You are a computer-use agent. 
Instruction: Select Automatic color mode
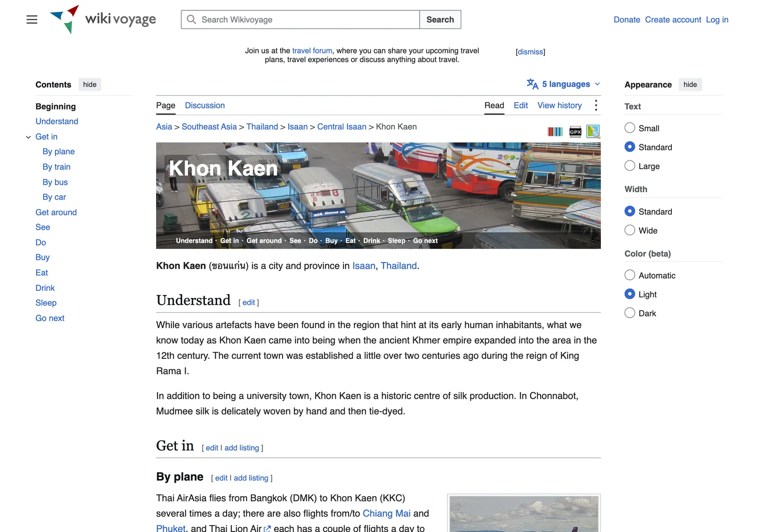(630, 275)
